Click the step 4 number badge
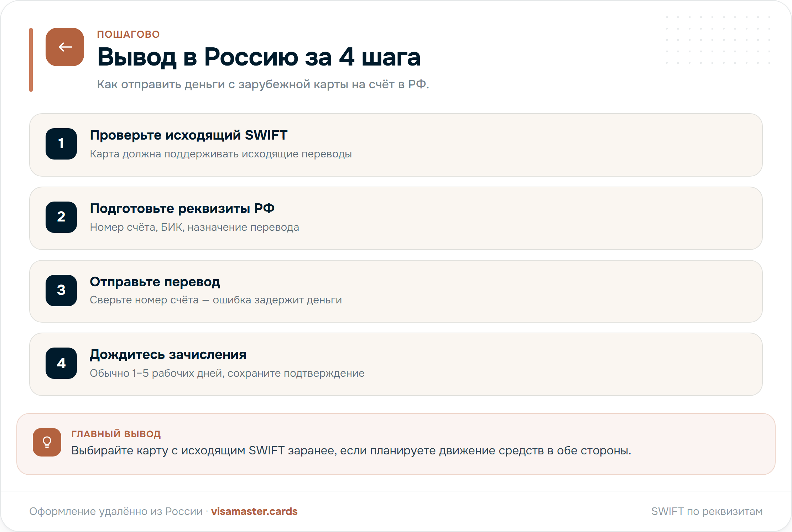Image resolution: width=792 pixels, height=532 pixels. coord(61,363)
